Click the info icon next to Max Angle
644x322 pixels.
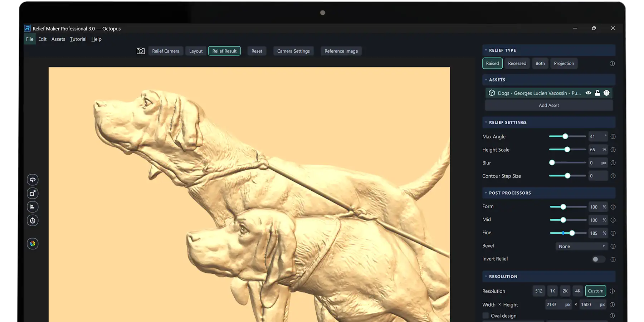coord(613,137)
